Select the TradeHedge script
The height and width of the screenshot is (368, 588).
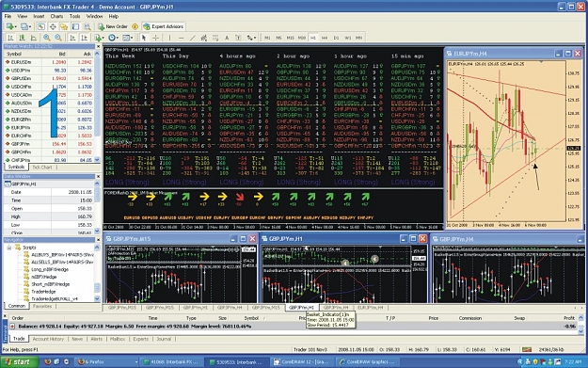[43, 292]
